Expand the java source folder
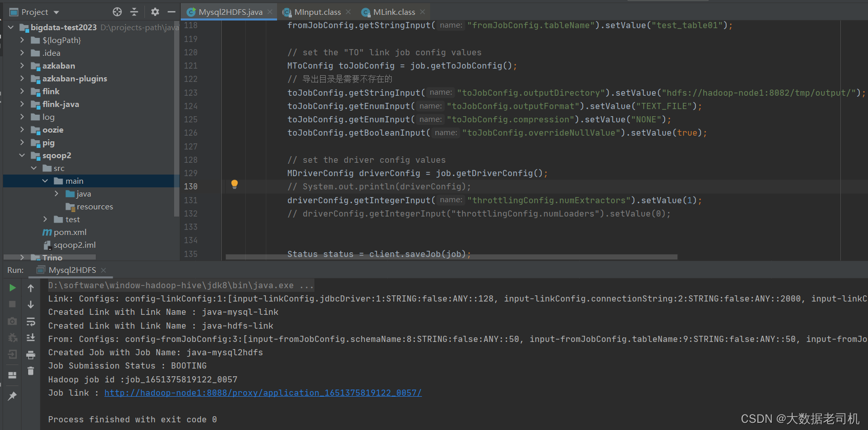The height and width of the screenshot is (430, 868). tap(56, 193)
